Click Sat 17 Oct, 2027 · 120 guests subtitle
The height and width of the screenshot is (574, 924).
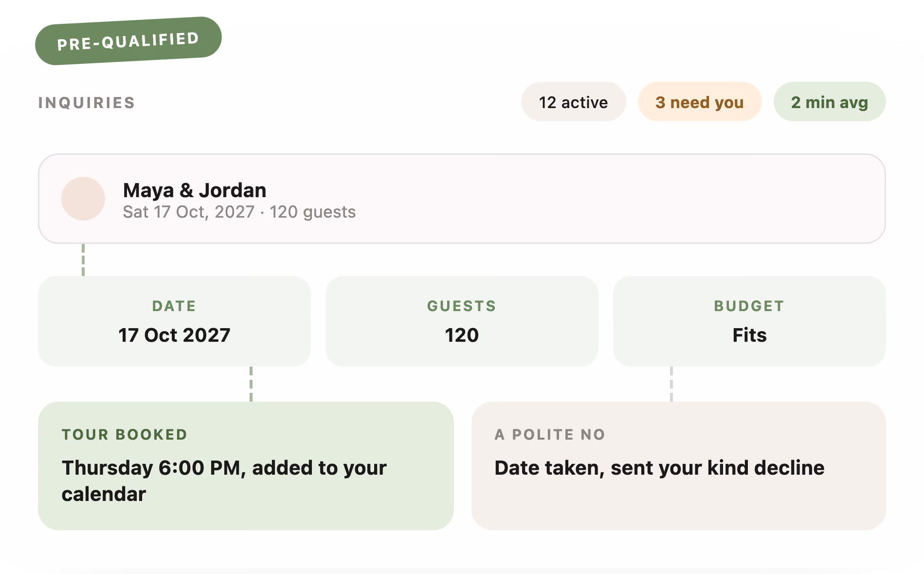tap(239, 212)
